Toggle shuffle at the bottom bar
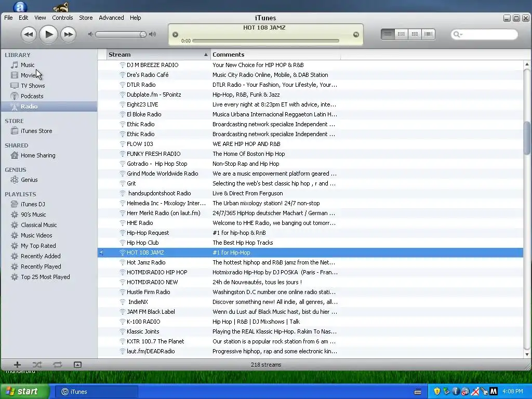The height and width of the screenshot is (399, 532). pos(37,365)
